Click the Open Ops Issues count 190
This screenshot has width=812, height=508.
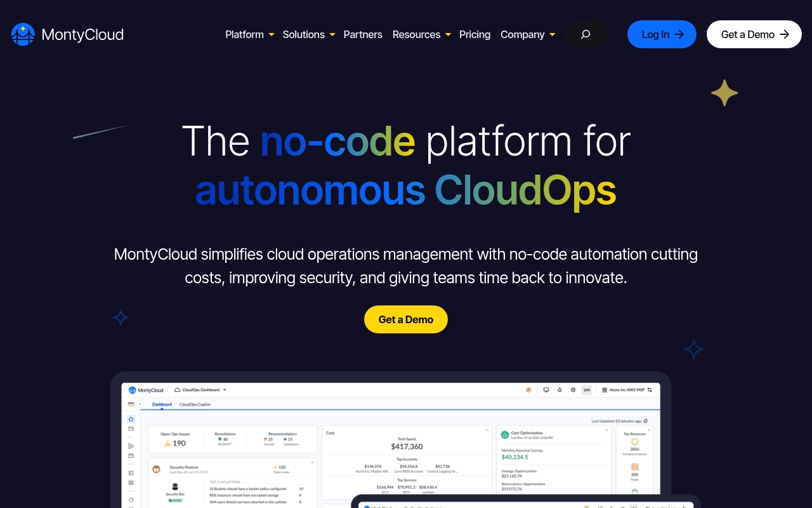[x=179, y=443]
